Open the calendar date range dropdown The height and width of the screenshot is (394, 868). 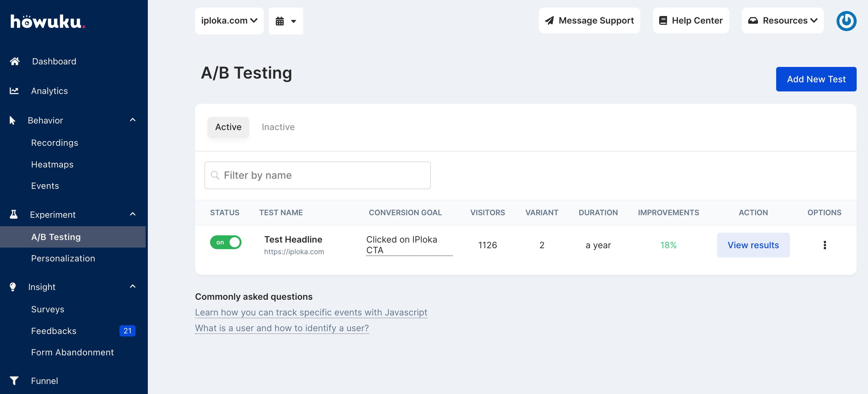coord(286,21)
